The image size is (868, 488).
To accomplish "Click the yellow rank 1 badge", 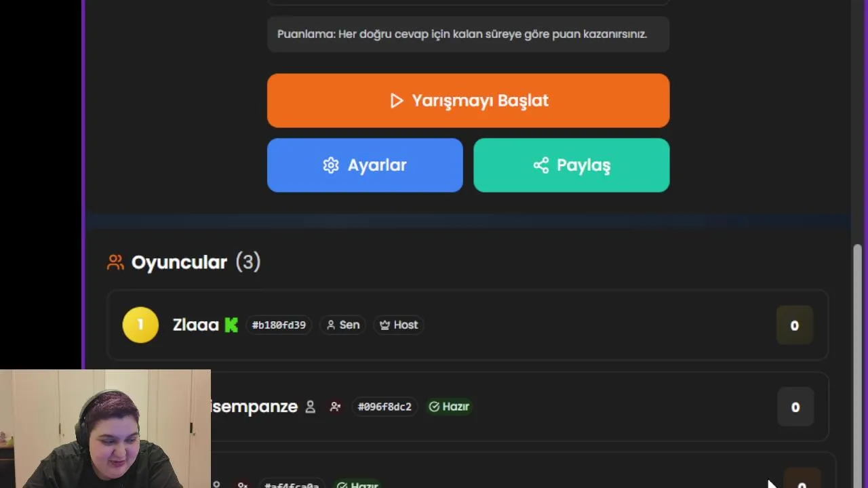I will pos(140,325).
